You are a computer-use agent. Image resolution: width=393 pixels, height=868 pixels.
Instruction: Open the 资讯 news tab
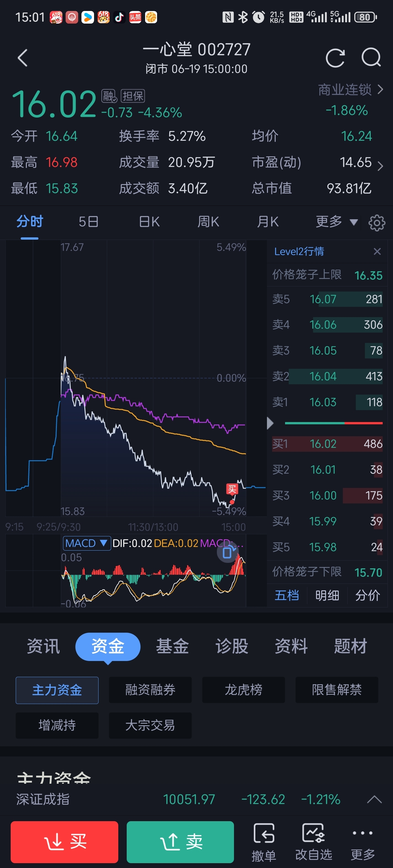click(44, 646)
